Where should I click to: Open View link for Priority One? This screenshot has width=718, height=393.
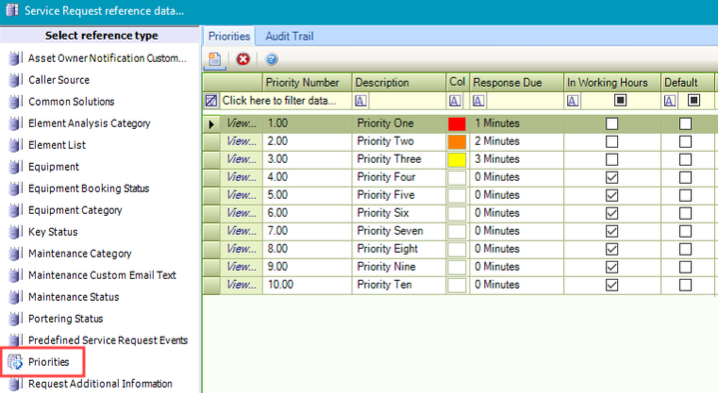(241, 123)
